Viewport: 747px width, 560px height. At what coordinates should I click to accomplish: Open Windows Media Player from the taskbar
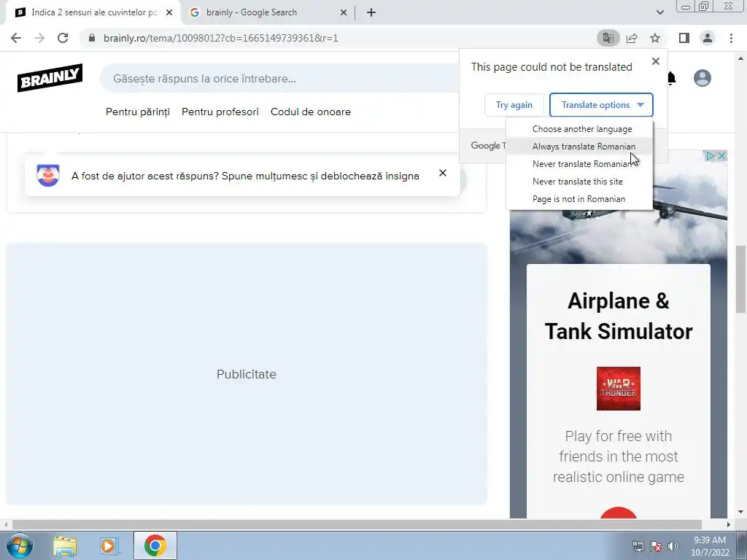[108, 545]
